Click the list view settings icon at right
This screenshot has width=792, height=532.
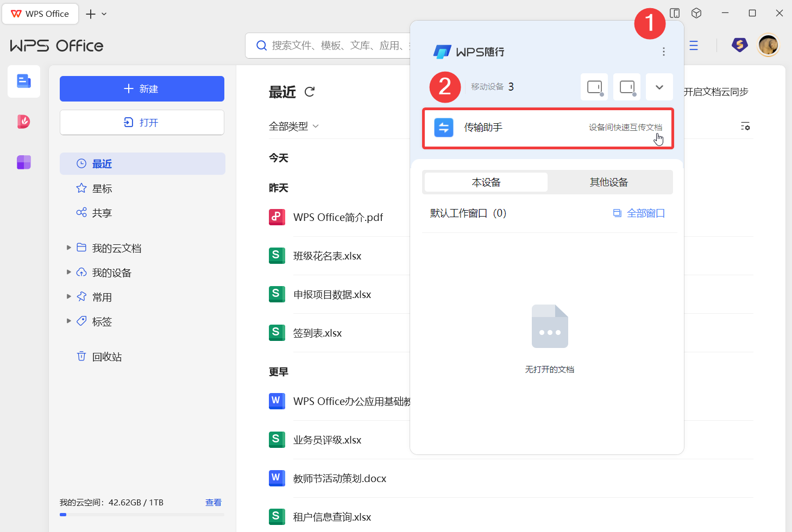click(745, 126)
